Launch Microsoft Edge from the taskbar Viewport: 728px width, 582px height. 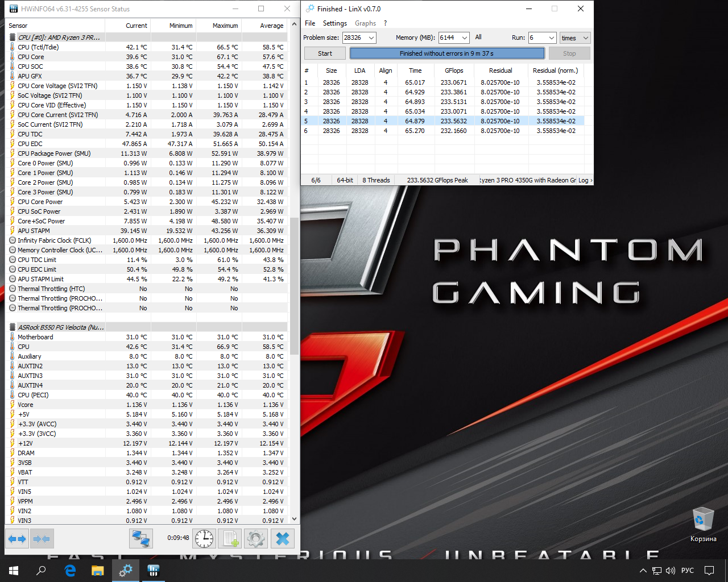71,571
